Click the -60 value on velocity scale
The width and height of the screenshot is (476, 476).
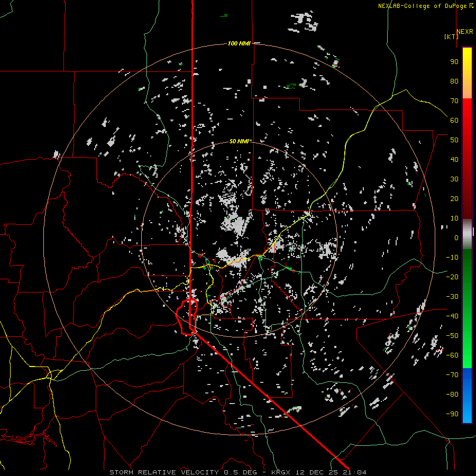[452, 355]
